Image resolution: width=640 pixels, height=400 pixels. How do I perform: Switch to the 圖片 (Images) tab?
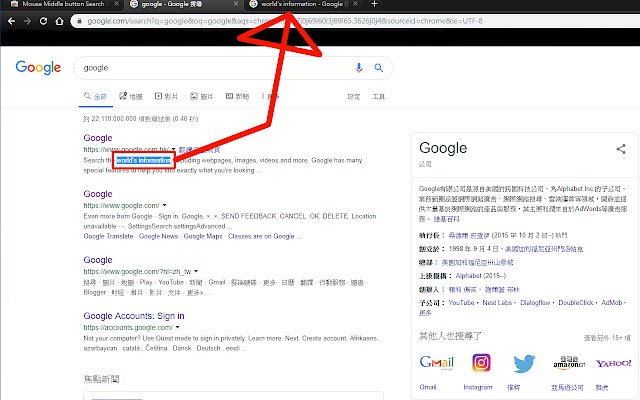[x=202, y=96]
